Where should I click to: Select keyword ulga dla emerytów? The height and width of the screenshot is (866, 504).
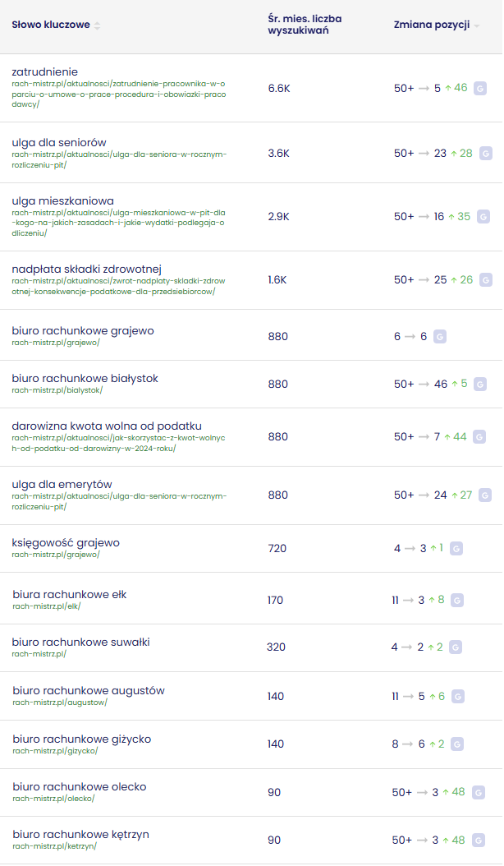(x=62, y=485)
